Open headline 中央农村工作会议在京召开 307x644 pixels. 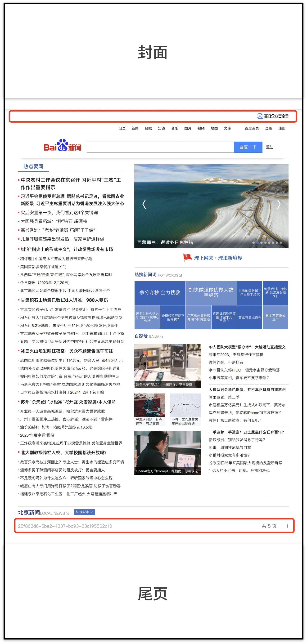point(71,184)
